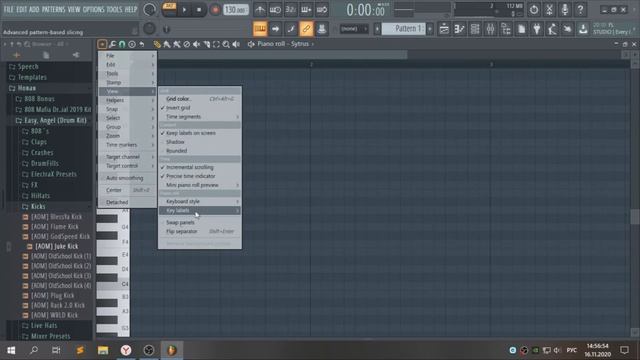Expand the Time markers submenu

pos(127,145)
